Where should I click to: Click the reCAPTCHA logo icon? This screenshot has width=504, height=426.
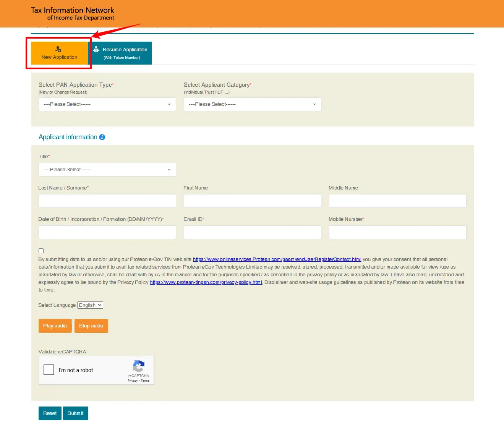coord(138,366)
